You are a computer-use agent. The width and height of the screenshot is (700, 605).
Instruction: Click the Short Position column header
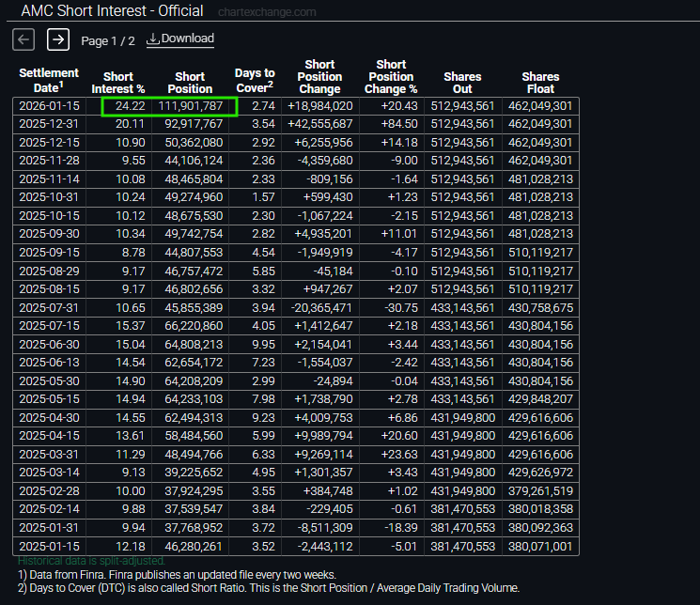coord(190,83)
